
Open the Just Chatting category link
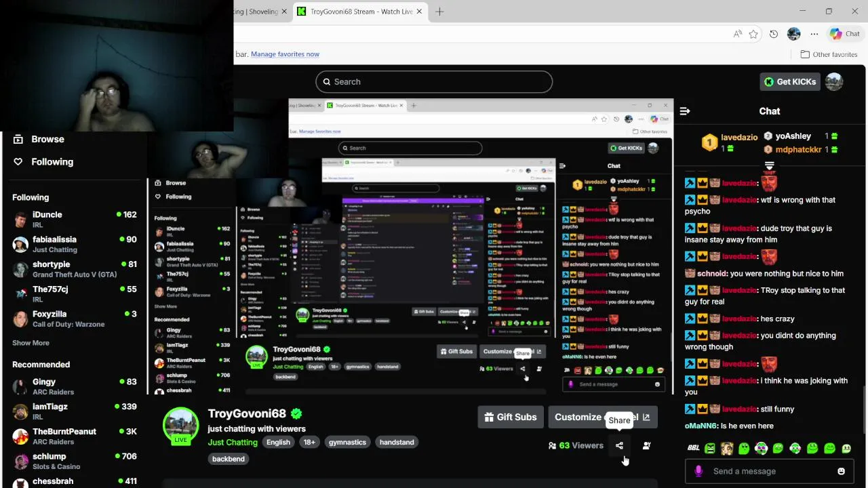233,442
